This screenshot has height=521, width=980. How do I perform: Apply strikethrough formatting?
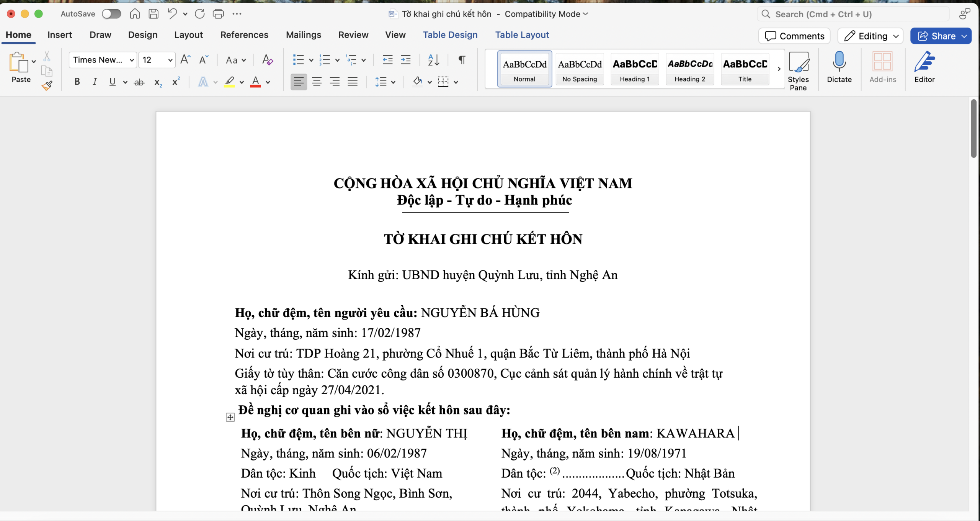pos(139,82)
